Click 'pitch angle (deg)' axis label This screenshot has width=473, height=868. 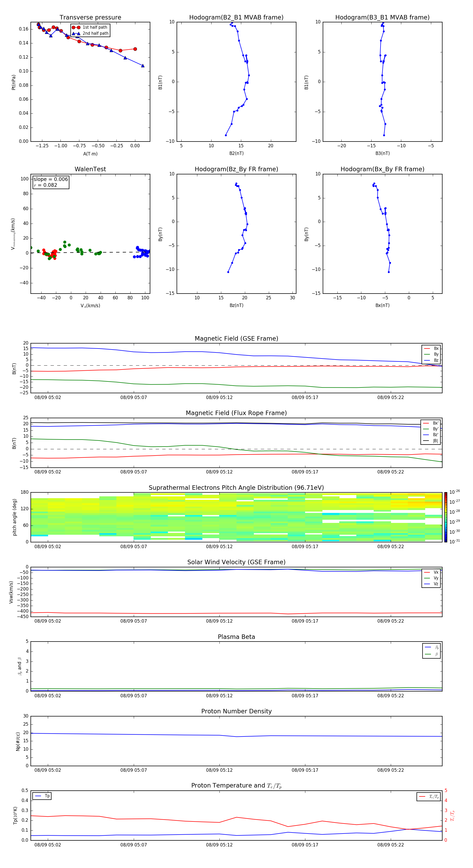coord(14,517)
